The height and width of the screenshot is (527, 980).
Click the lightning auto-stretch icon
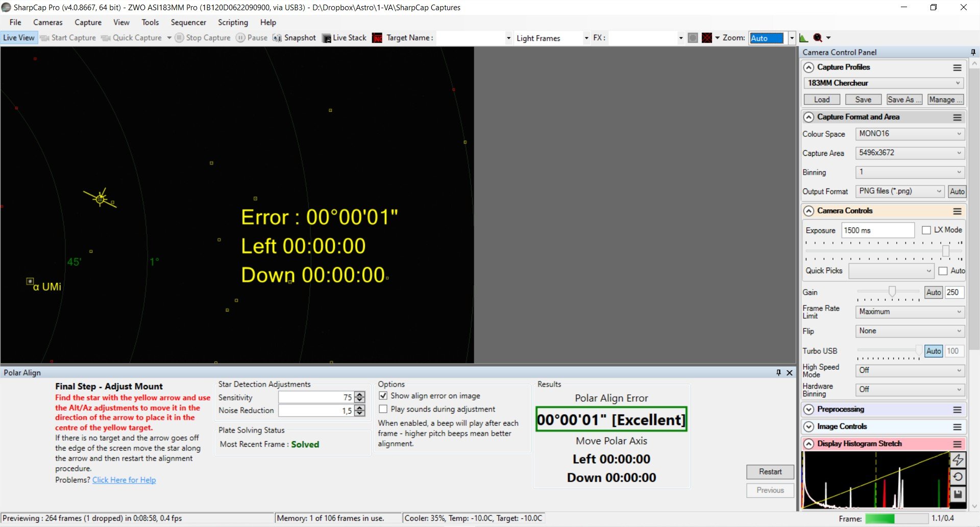(x=958, y=460)
